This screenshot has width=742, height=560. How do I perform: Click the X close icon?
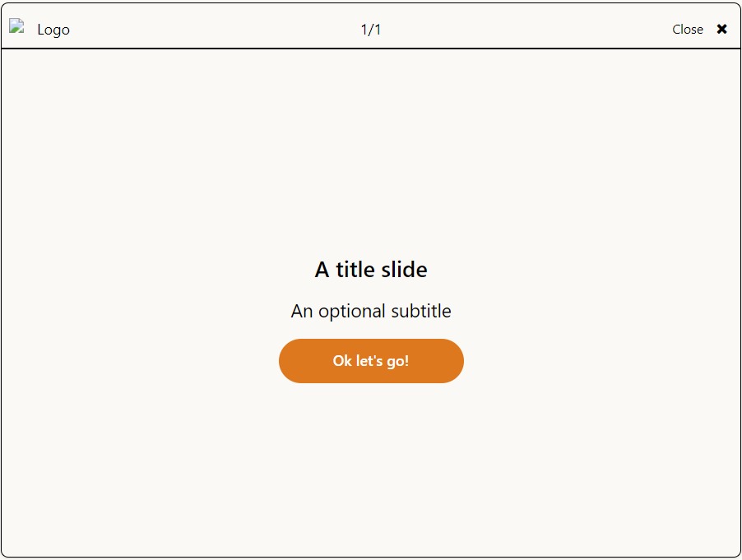pos(721,30)
